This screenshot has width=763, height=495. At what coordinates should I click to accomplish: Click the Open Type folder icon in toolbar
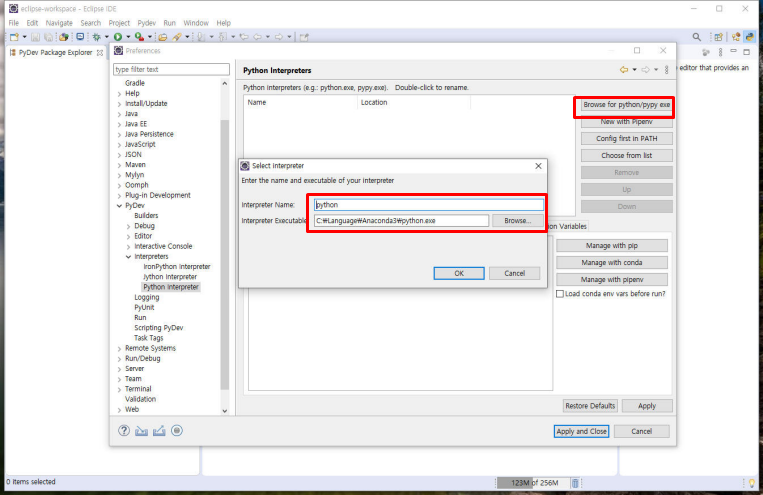point(163,37)
